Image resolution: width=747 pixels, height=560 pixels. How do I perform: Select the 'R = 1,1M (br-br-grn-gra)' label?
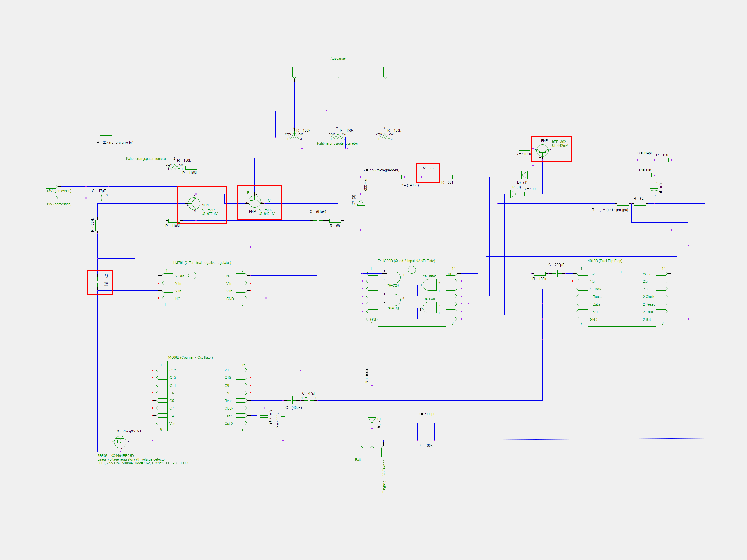[610, 210]
